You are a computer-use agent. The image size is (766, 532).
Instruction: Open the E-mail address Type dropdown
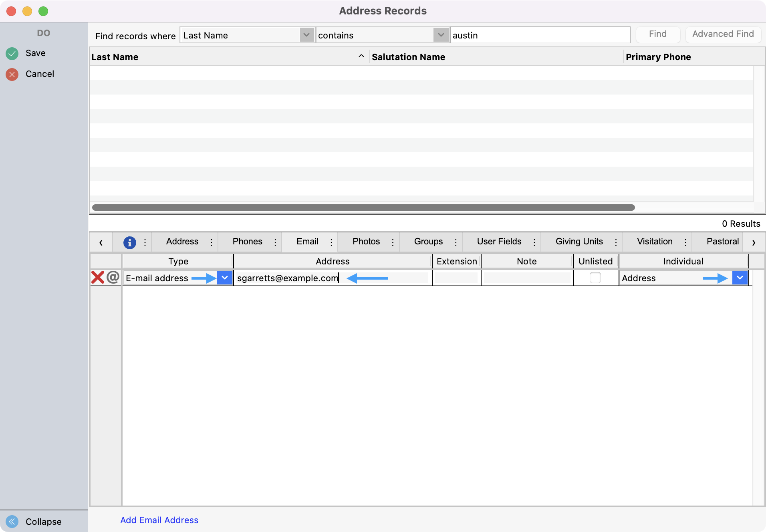tap(225, 278)
